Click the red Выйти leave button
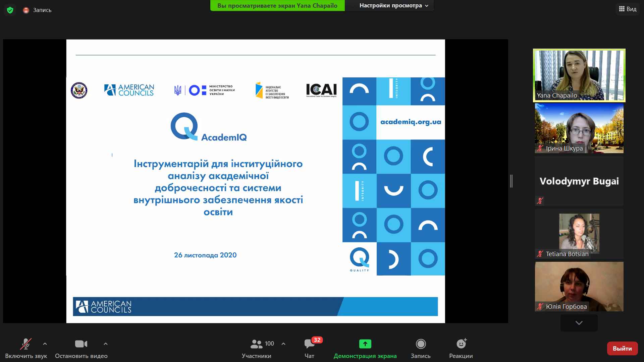Viewport: 644px width, 362px height. point(622,349)
